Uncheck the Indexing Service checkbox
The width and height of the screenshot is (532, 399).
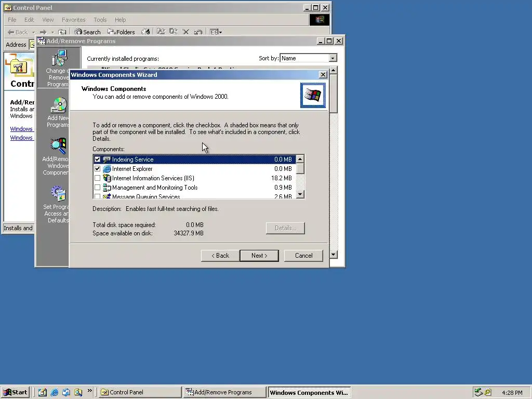pos(97,159)
